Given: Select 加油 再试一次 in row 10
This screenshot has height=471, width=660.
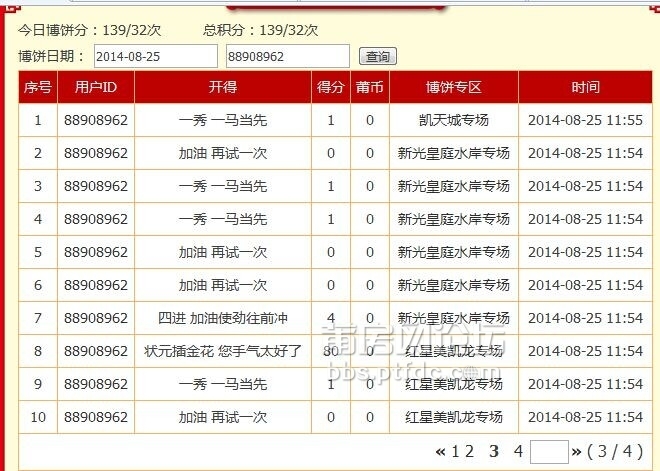Looking at the screenshot, I should coord(223,417).
